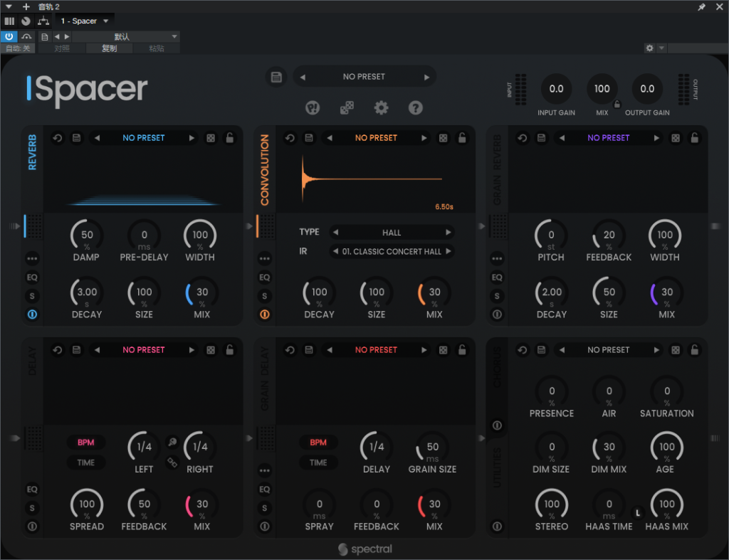Select BPM mode in Grain Delay
The height and width of the screenshot is (560, 729).
coord(318,443)
